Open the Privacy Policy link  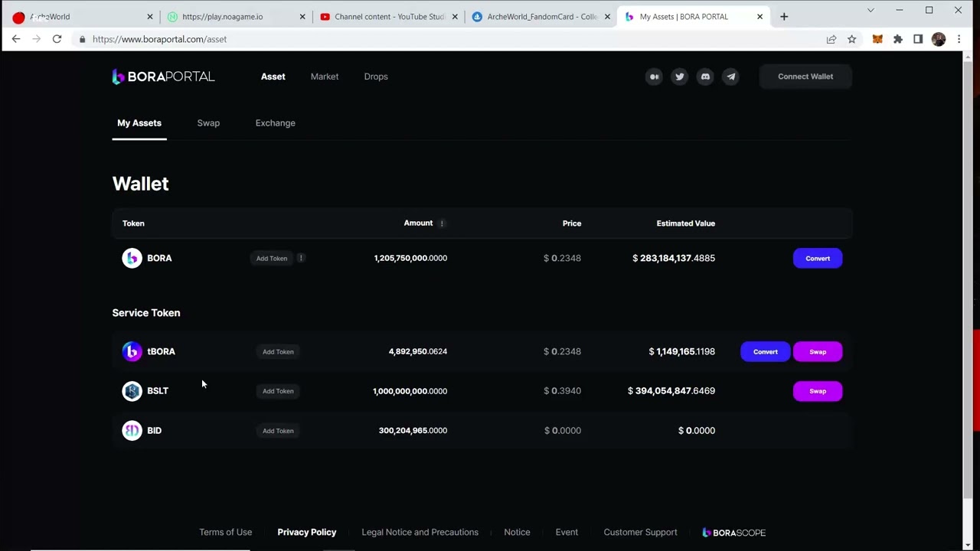point(307,533)
